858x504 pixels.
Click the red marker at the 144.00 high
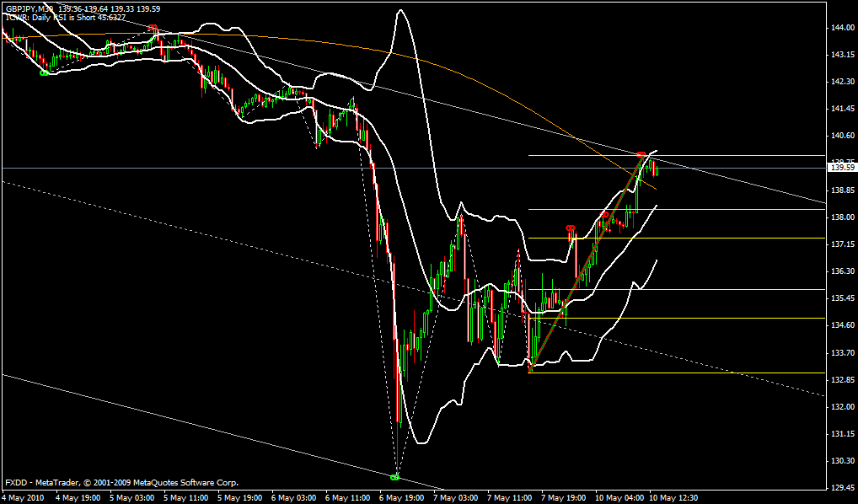pos(153,28)
